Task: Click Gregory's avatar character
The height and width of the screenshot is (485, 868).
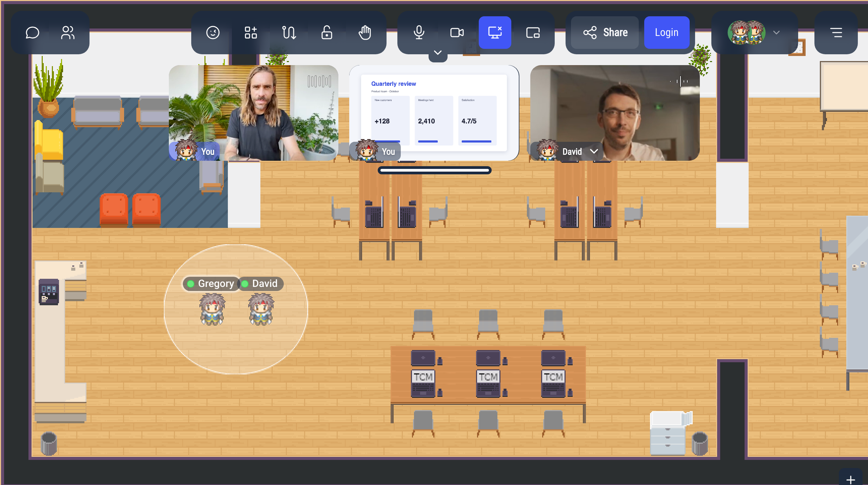Action: [x=212, y=309]
